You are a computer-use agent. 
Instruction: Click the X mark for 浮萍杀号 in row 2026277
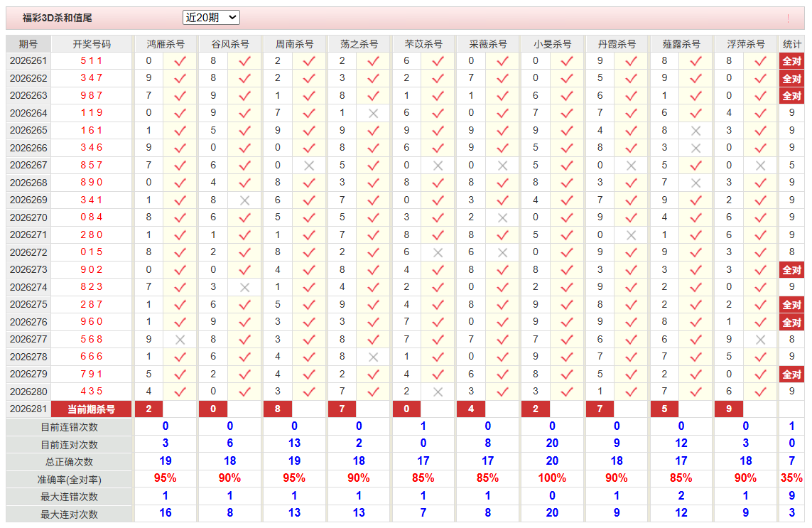click(x=760, y=340)
